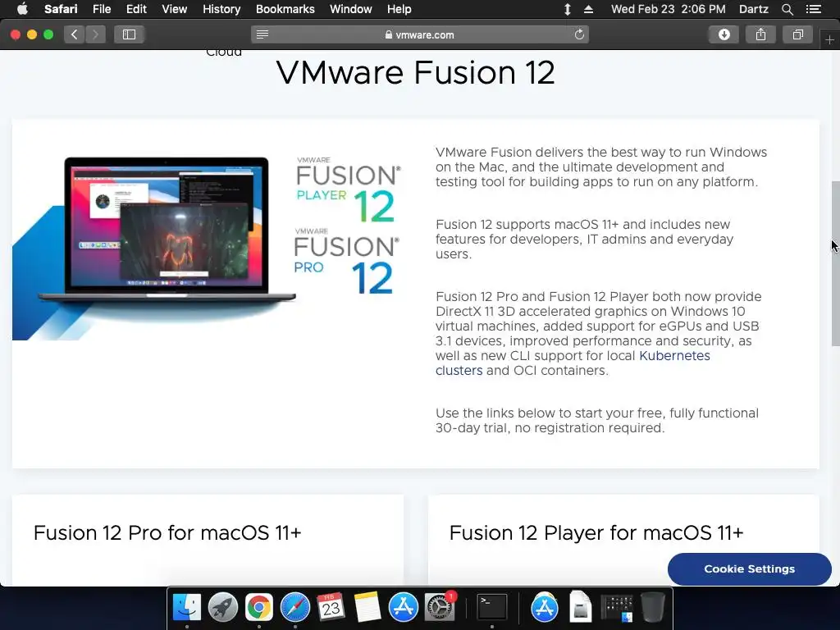Image resolution: width=840 pixels, height=630 pixels.
Task: Open the zip archive document stack in Dock
Action: (x=580, y=607)
